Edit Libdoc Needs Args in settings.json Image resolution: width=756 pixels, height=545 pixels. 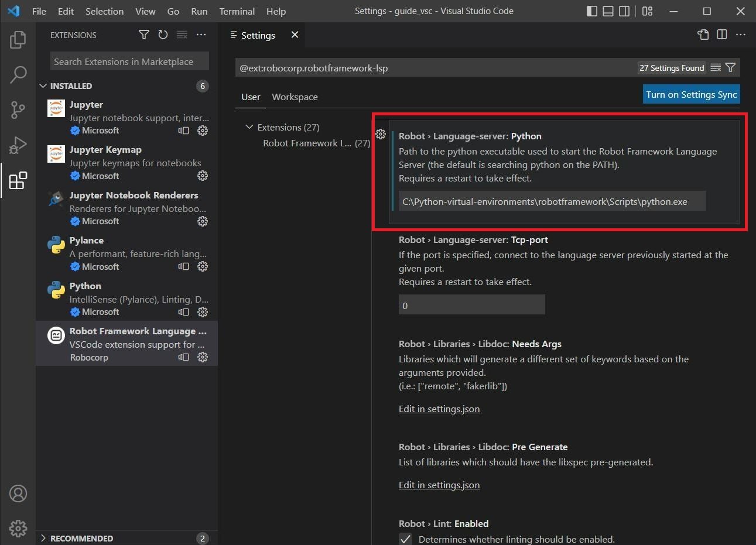point(439,409)
